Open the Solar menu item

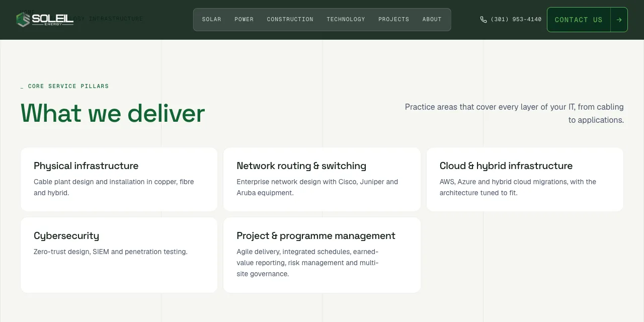pos(212,20)
